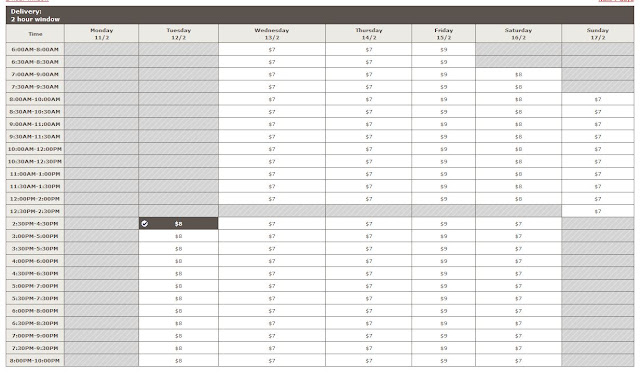Pick Friday 6:30AM-8:30AM $9 slot
Image resolution: width=640 pixels, height=377 pixels.
(x=444, y=62)
